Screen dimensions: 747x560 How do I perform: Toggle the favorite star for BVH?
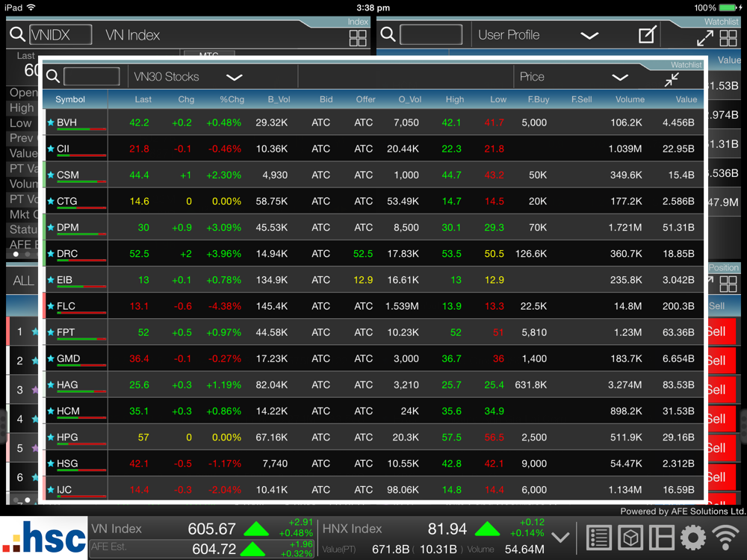coord(51,122)
